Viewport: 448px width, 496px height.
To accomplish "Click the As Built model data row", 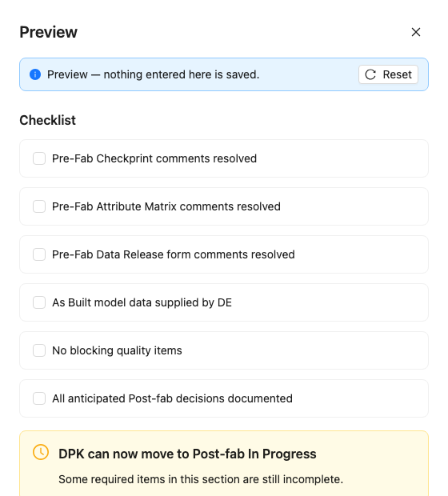I will 224,302.
